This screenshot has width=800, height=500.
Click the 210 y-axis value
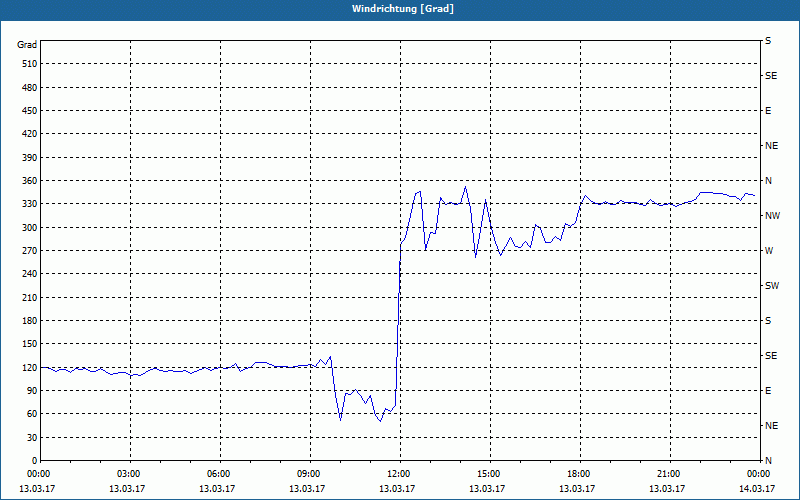point(30,297)
